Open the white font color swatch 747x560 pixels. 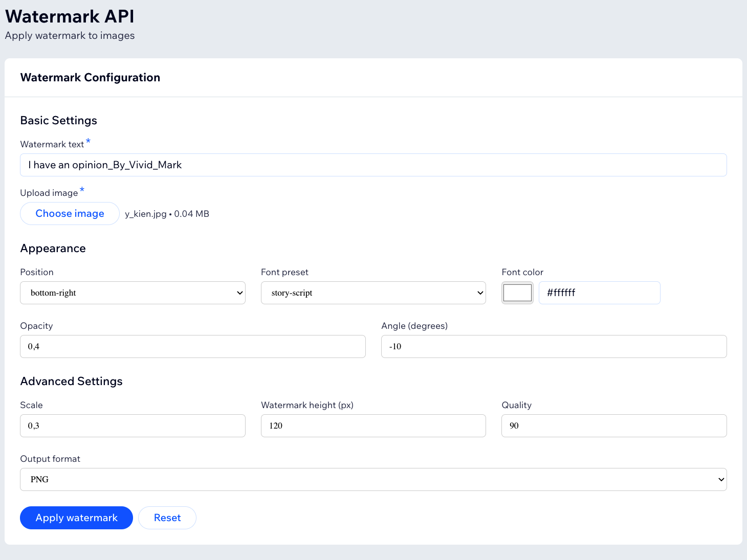pyautogui.click(x=517, y=293)
